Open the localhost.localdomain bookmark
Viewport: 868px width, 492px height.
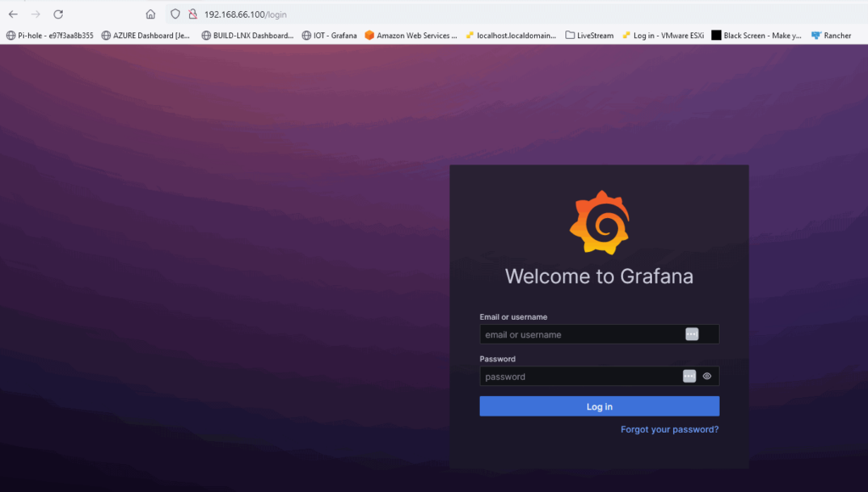(x=510, y=36)
